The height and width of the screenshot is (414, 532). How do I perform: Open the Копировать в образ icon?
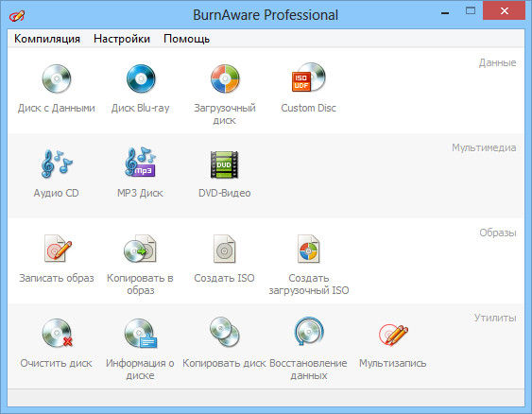click(x=140, y=249)
